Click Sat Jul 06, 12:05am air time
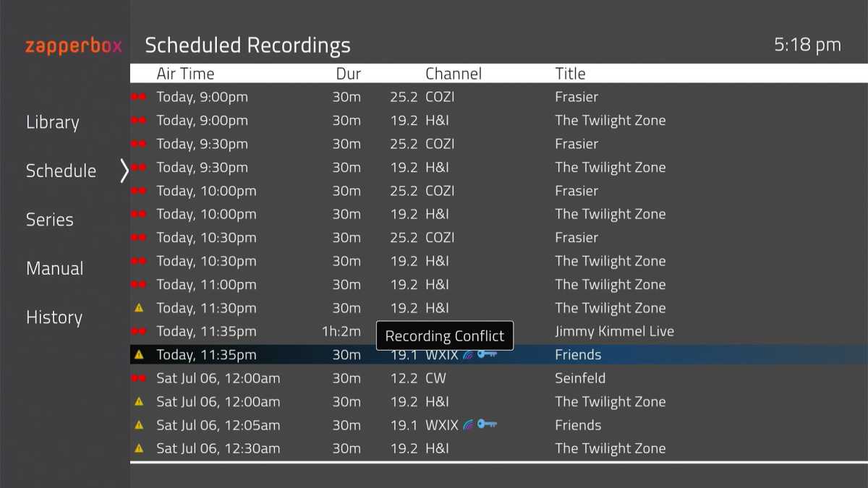The image size is (868, 488). click(218, 425)
